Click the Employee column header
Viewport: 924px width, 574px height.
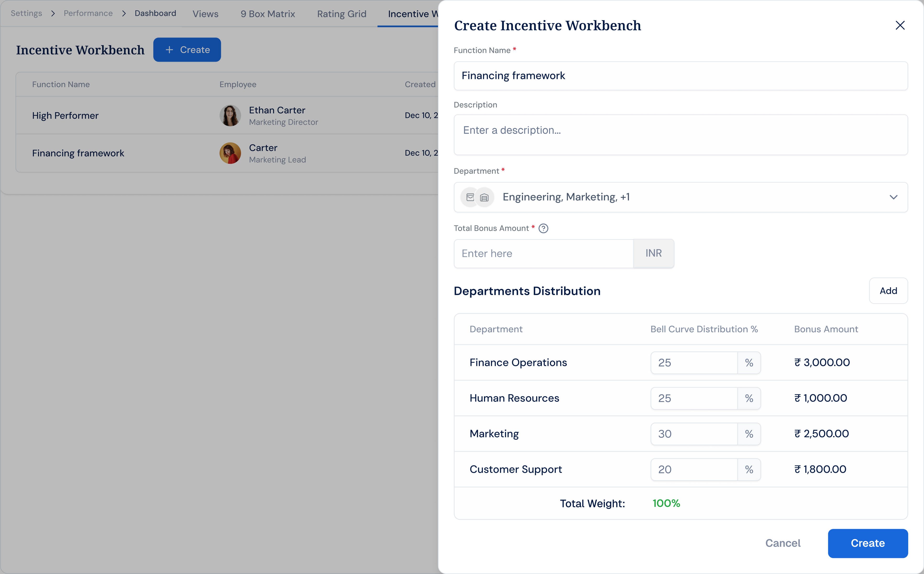tap(237, 84)
